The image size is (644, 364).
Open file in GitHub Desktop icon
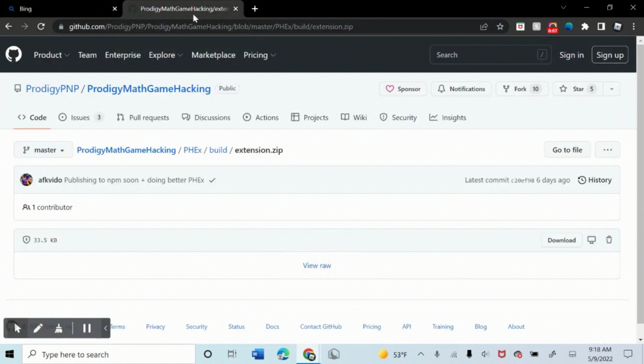[x=591, y=240]
